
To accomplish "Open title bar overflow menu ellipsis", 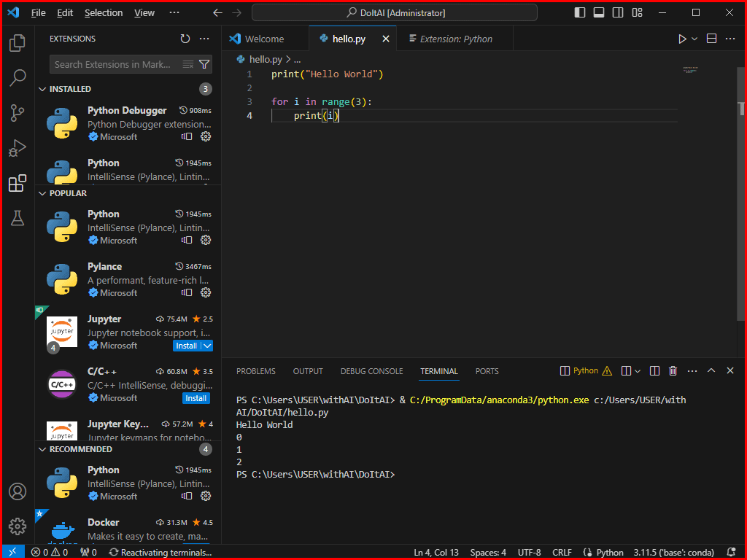I will (174, 13).
